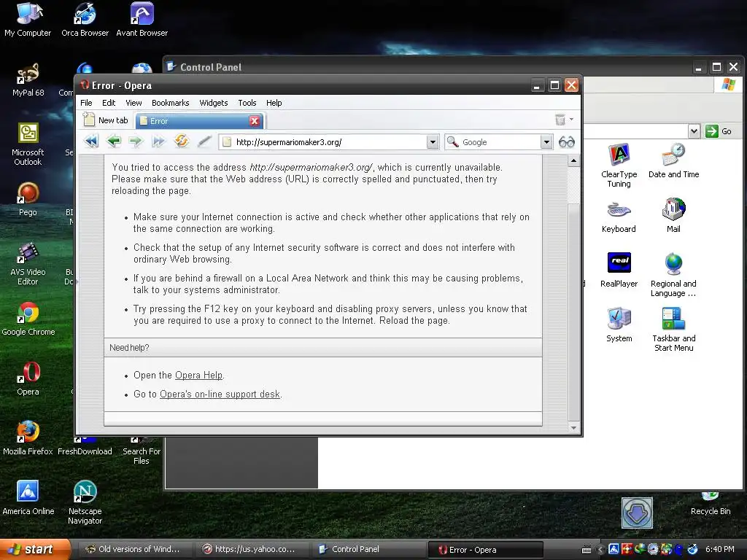This screenshot has height=560, width=747.
Task: Open Opera Edit menu
Action: tap(109, 103)
